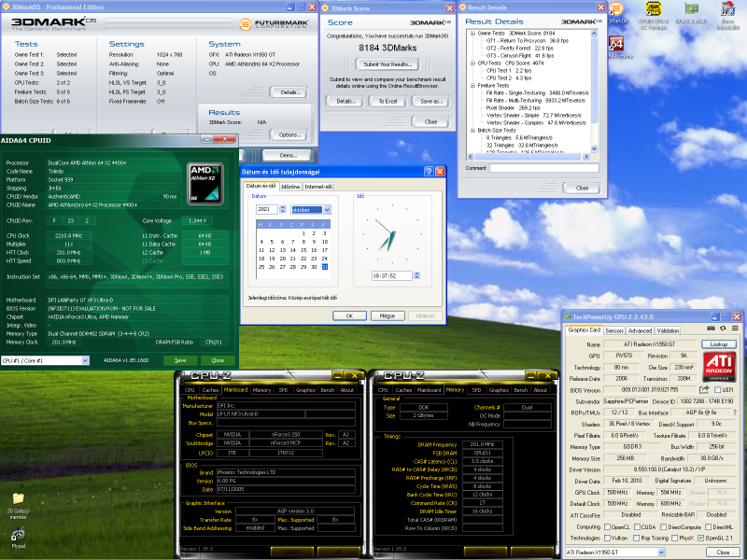Open the Revo Uninstaller desktop shortcut
The height and width of the screenshot is (560, 747).
pos(728,15)
